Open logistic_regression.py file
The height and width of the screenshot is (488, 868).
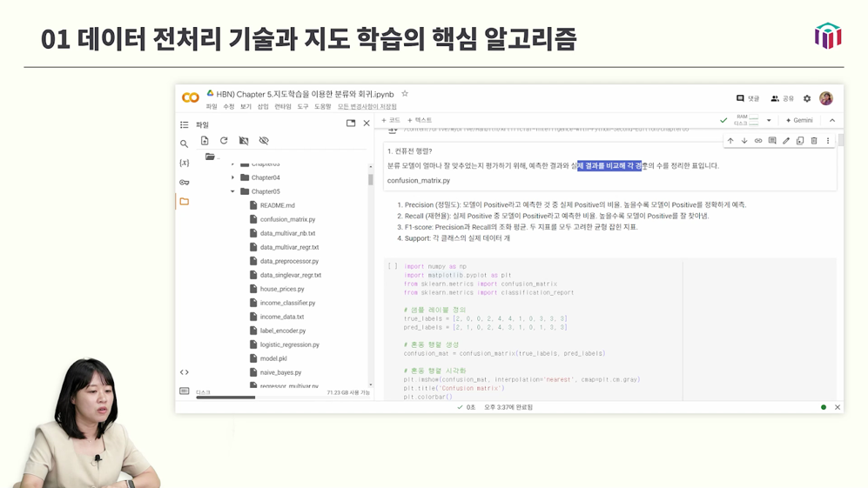tap(290, 344)
